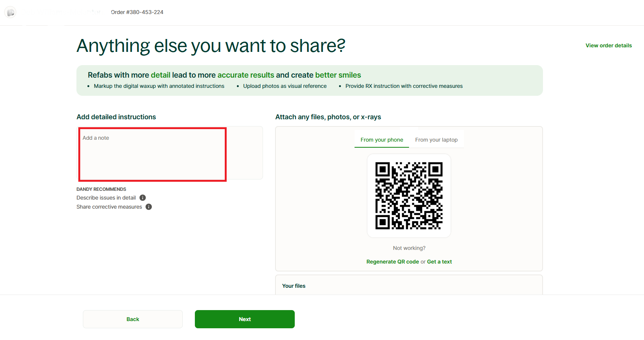Click the QR code image
This screenshot has height=340, width=644.
pos(409,196)
